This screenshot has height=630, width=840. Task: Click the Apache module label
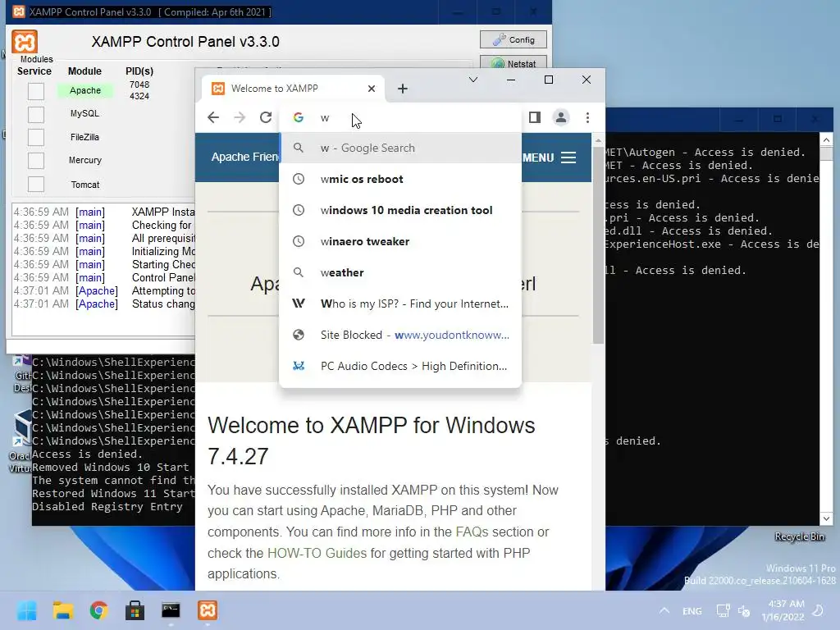coord(85,90)
